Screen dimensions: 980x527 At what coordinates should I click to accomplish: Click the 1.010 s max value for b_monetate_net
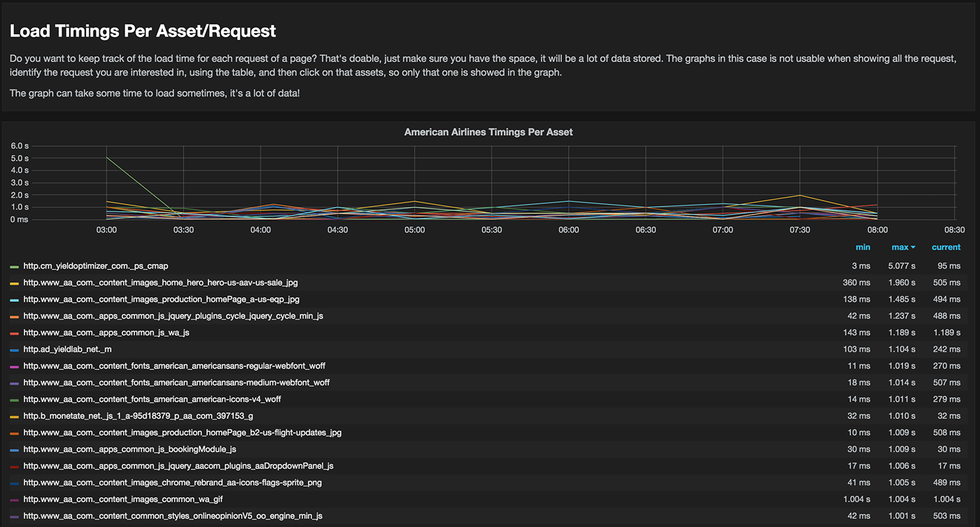click(903, 416)
